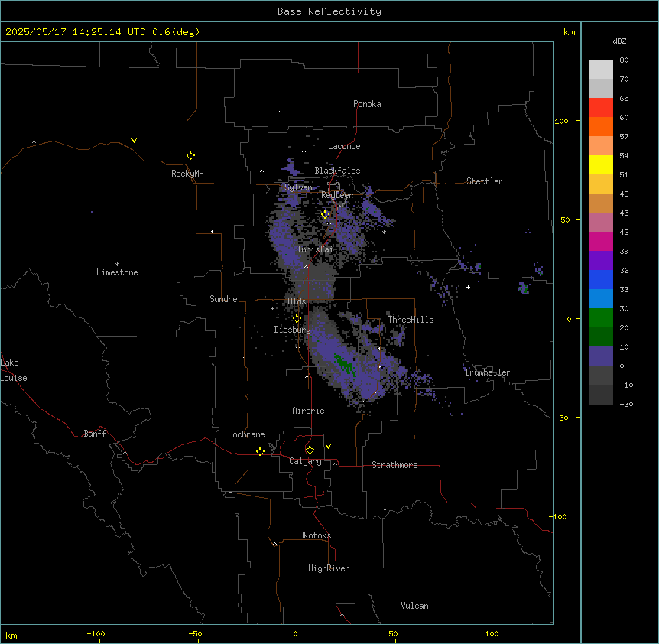Image resolution: width=659 pixels, height=644 pixels.
Task: Click the yellow v marker east of Calgary
Action: pos(328,447)
